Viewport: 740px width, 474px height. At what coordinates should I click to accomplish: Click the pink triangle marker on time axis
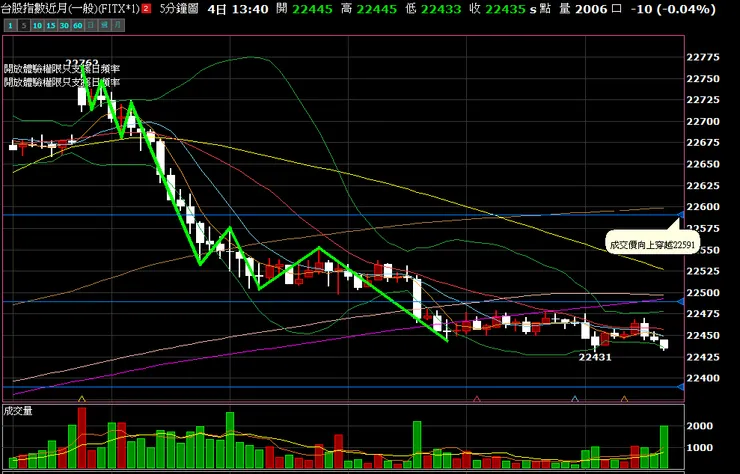coord(477,399)
